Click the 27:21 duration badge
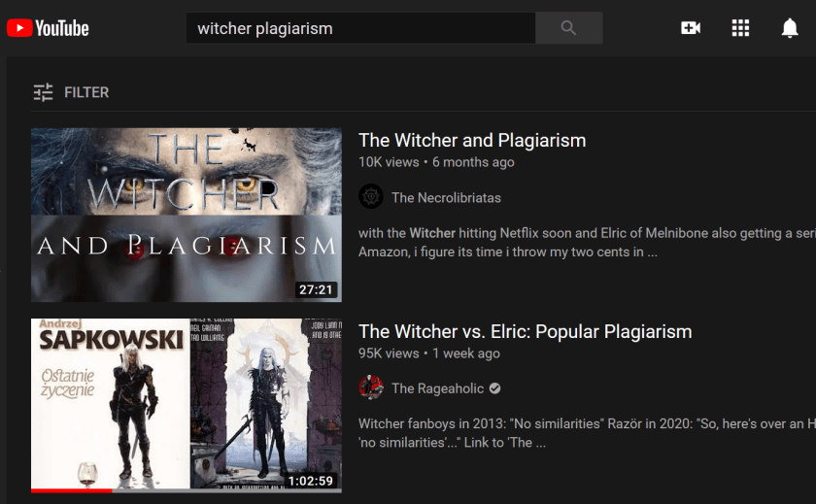 [x=316, y=289]
